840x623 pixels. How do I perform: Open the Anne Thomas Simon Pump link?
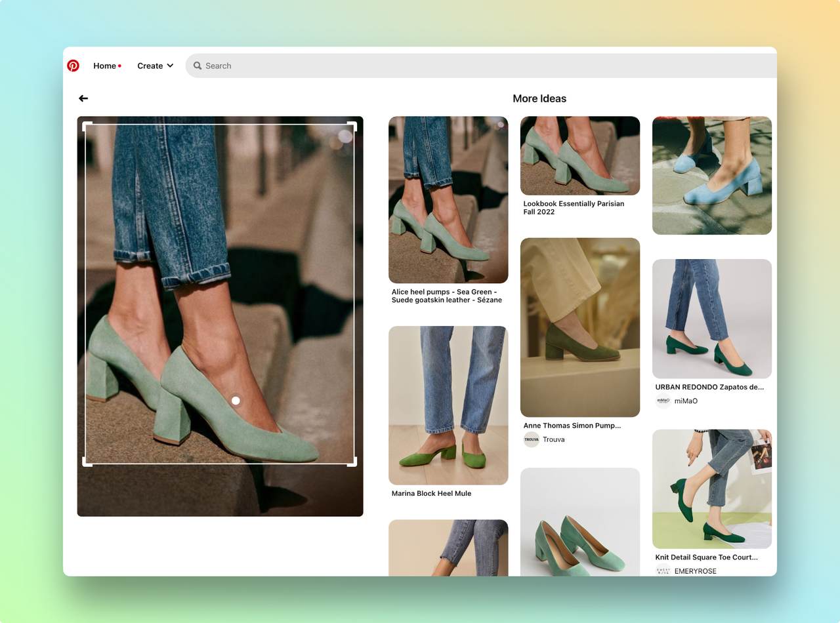[x=572, y=425]
